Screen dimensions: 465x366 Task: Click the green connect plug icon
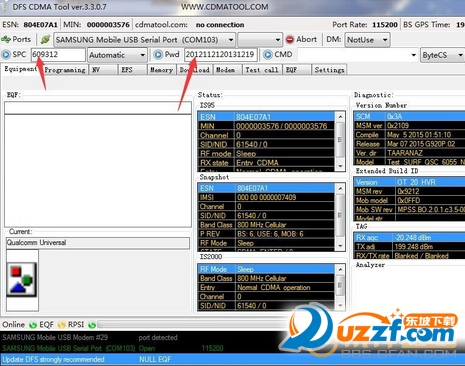tap(45, 40)
